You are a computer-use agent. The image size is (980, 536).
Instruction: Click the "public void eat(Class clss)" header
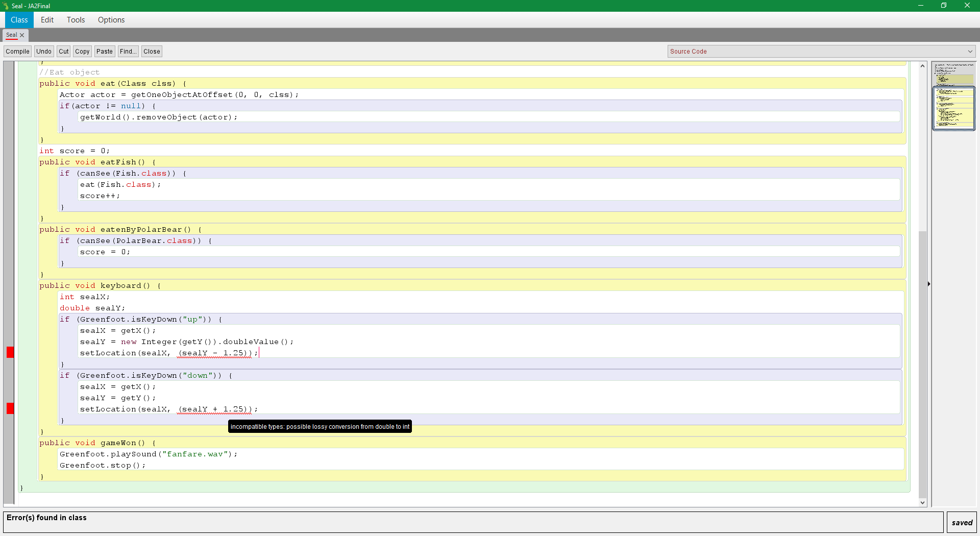pyautogui.click(x=113, y=84)
